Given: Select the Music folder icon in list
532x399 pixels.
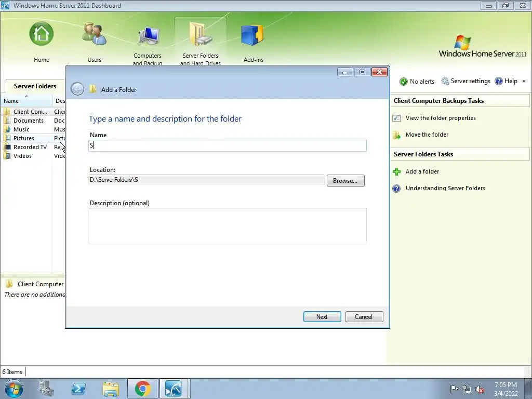Looking at the screenshot, I should tap(7, 129).
